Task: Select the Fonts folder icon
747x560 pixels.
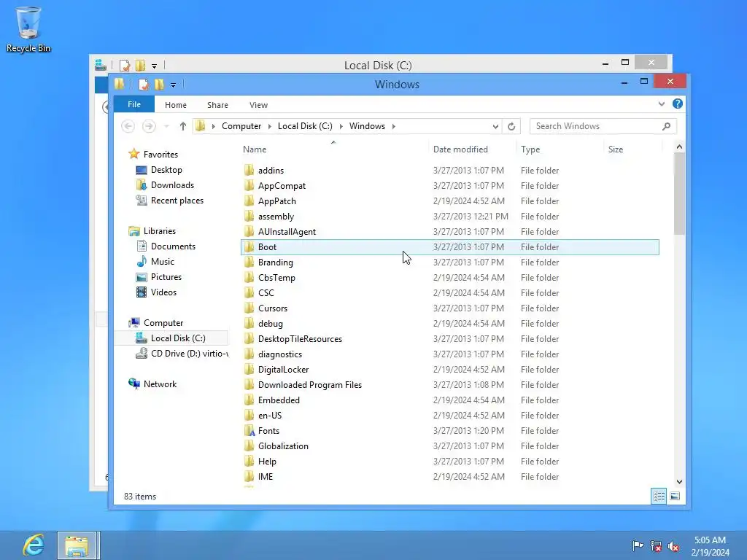Action: pos(249,430)
